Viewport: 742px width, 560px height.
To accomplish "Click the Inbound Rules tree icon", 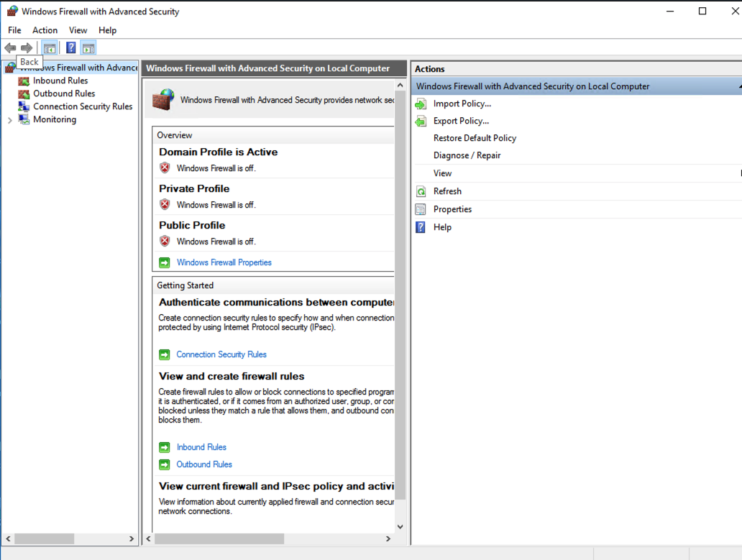I will coord(24,81).
